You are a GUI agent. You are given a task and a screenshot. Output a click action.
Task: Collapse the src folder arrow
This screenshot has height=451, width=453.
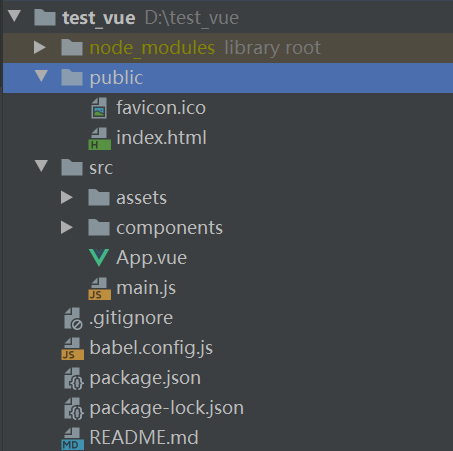[x=41, y=166]
